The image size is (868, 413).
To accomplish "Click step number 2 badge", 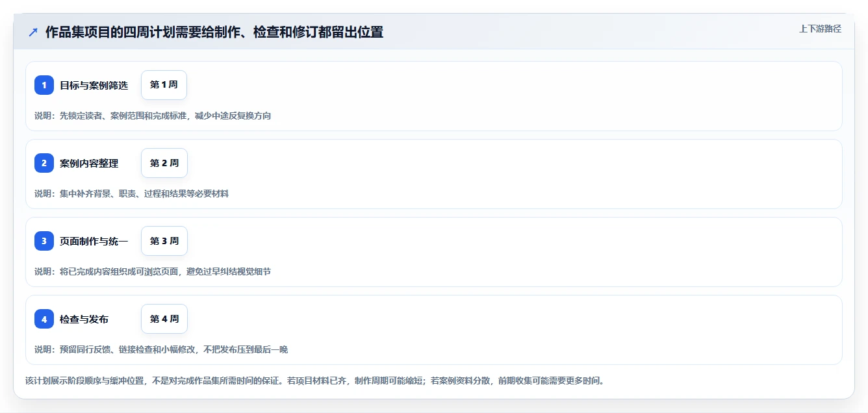I will click(44, 163).
